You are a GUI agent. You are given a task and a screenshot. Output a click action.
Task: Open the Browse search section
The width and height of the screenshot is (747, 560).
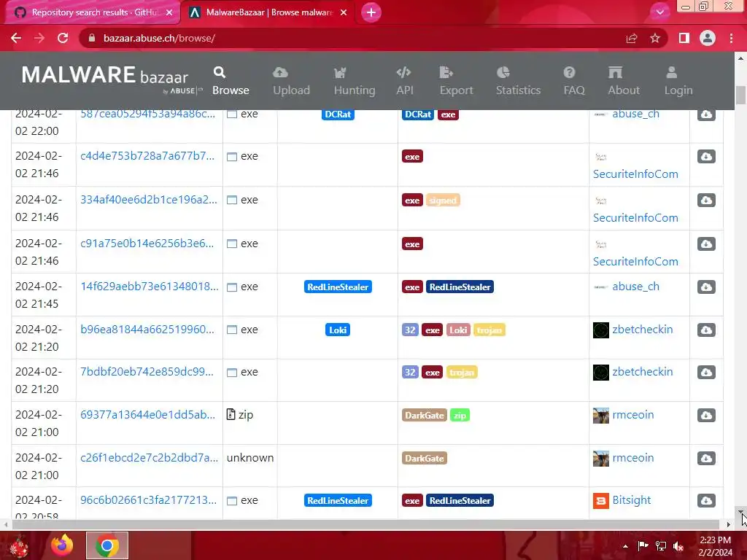click(x=231, y=81)
